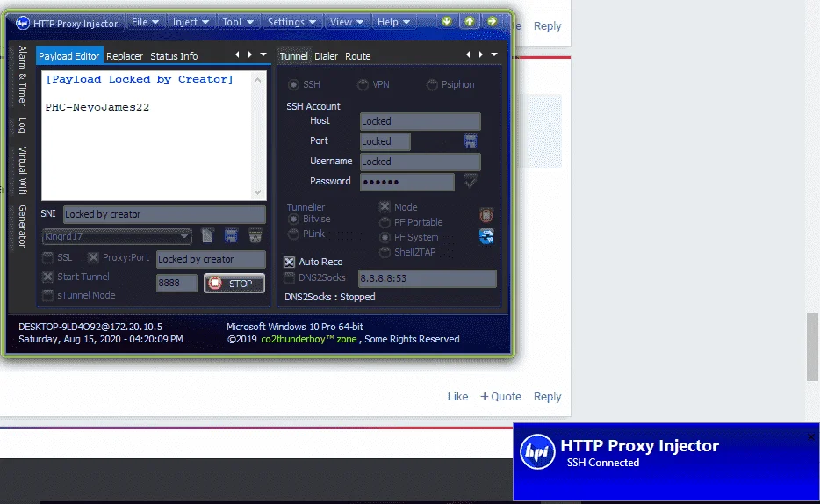This screenshot has height=504, width=820.
Task: Click the new config page icon
Action: click(x=207, y=236)
